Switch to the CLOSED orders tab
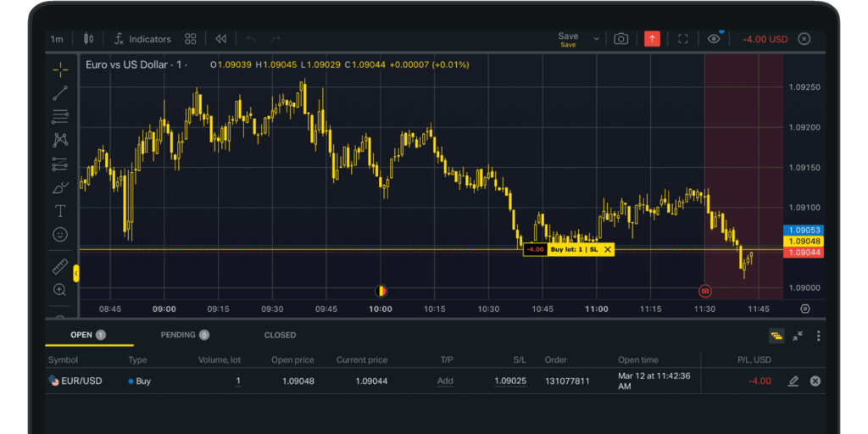This screenshot has height=434, width=868. [280, 335]
